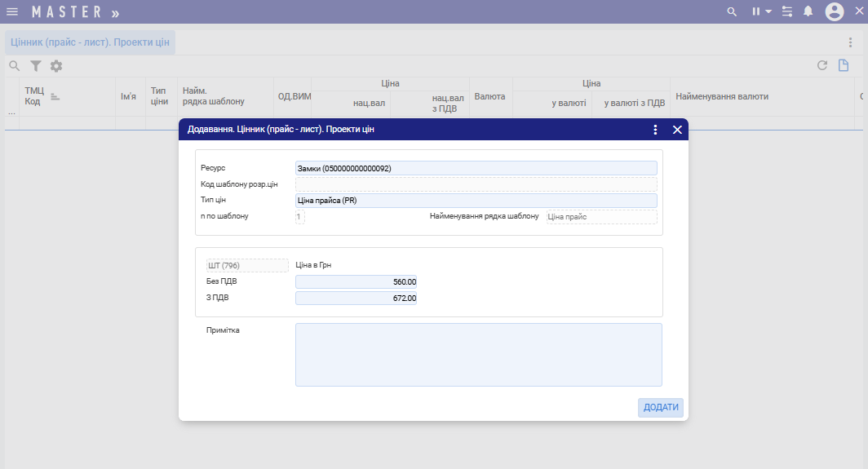
Task: Refresh the price list table
Action: 822,65
